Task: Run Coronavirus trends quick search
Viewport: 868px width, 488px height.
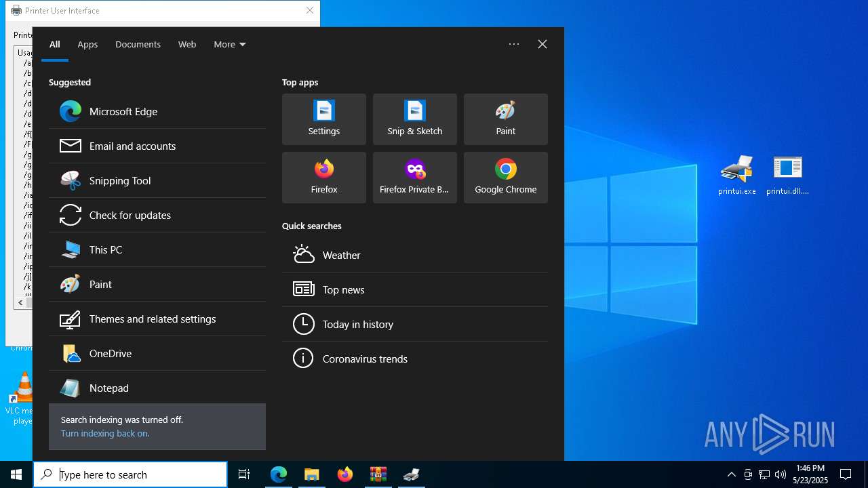Action: pyautogui.click(x=415, y=359)
